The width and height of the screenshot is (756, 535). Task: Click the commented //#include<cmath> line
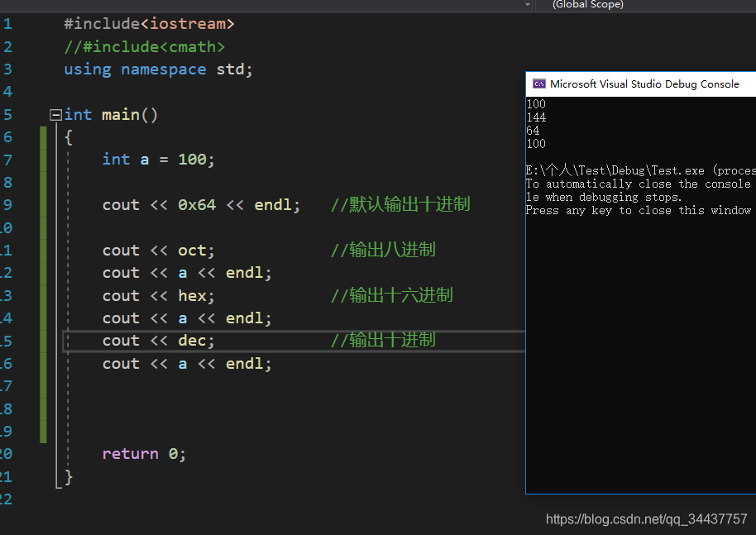pos(144,47)
